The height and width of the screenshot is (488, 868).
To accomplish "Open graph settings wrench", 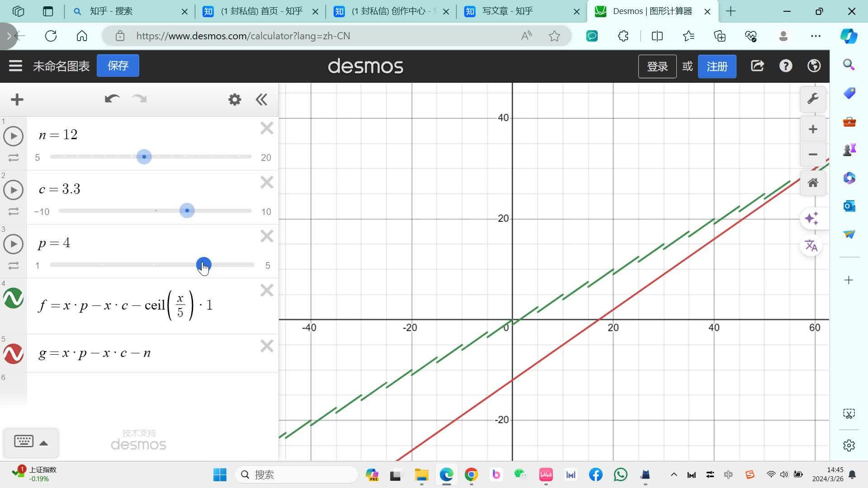I will coord(813,99).
